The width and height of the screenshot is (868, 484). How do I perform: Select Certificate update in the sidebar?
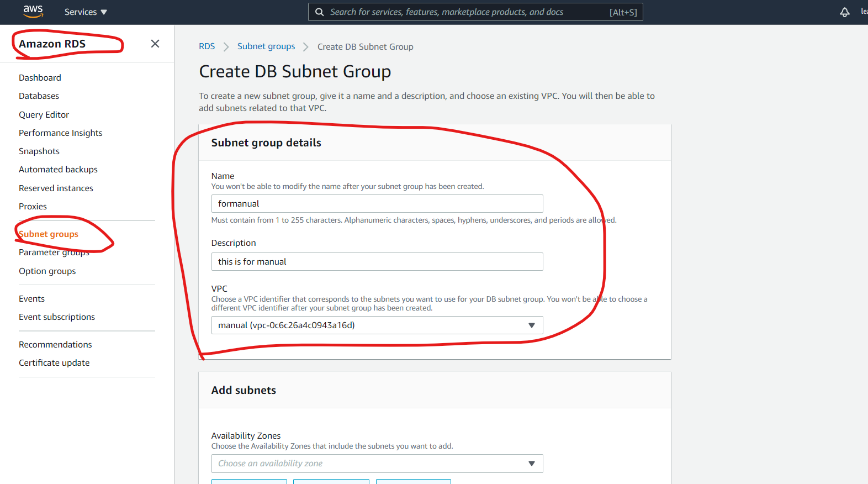point(54,363)
